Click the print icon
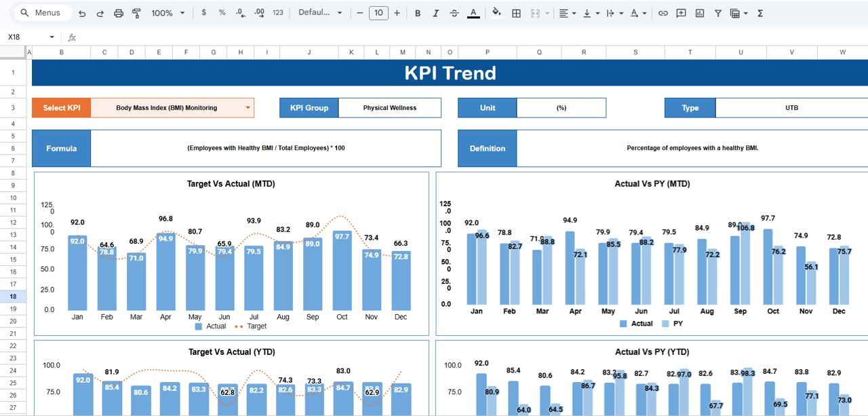 [120, 12]
